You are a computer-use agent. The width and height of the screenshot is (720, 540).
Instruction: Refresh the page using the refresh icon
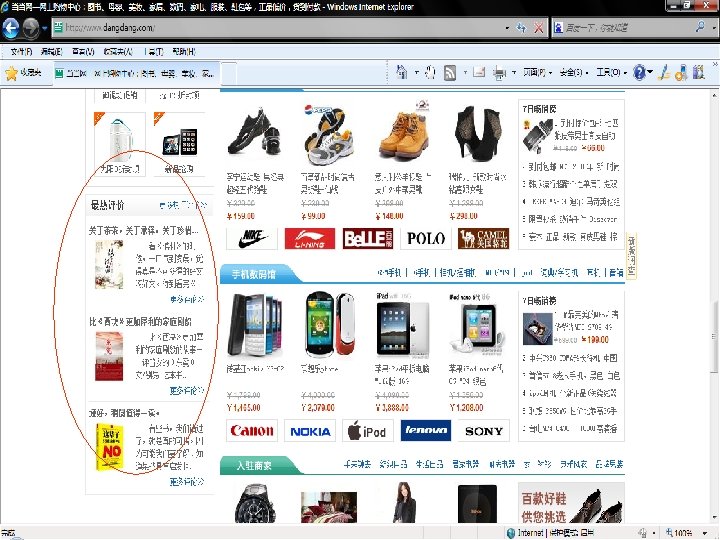pyautogui.click(x=522, y=28)
